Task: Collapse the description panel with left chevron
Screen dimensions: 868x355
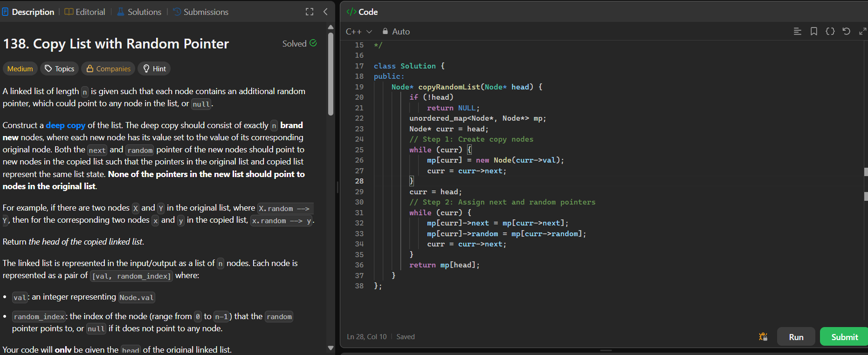Action: pyautogui.click(x=325, y=12)
